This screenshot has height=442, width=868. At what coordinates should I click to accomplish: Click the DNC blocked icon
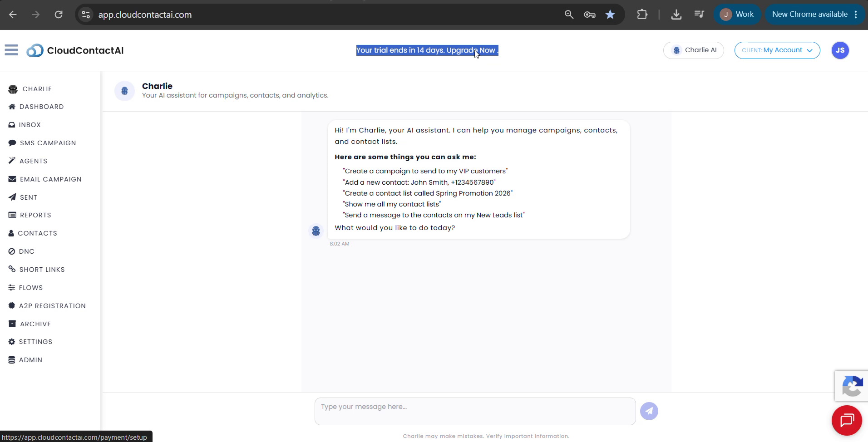pos(12,251)
